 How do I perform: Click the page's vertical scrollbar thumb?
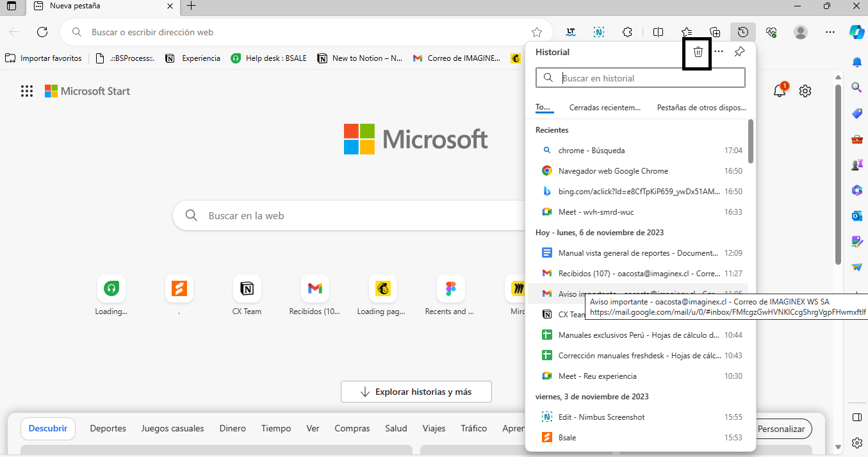838,173
